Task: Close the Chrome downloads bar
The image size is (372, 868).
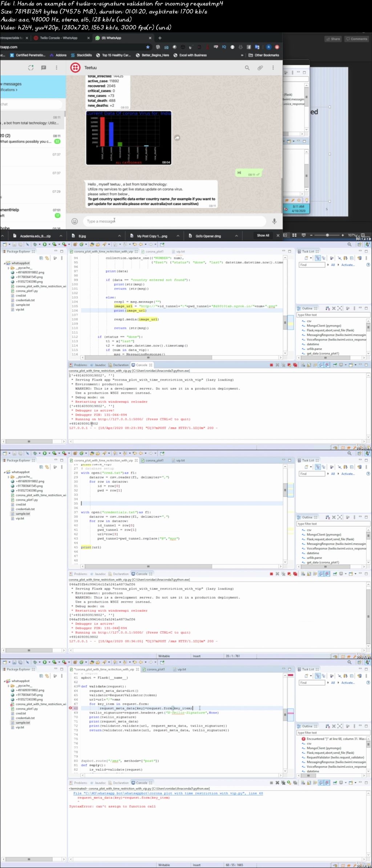Action: 278,235
